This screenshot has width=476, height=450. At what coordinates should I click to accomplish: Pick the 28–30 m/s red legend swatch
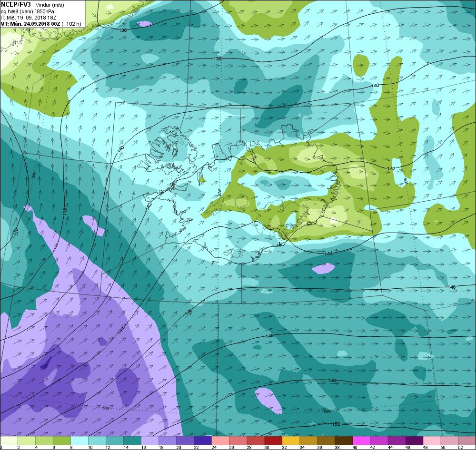click(256, 440)
